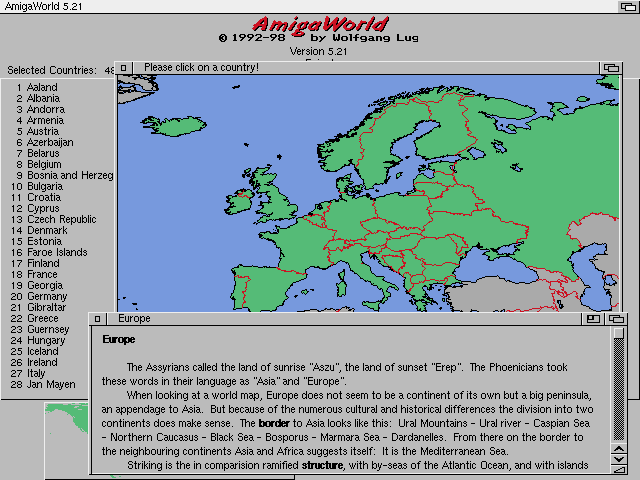
Task: Click the up arrow of Europe text scrollbar
Action: pos(619,449)
